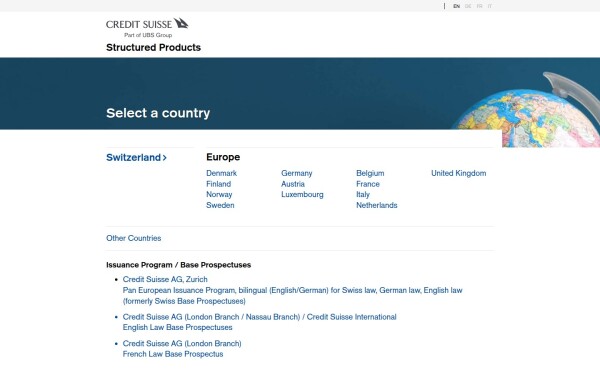Choose Austria as country
This screenshot has height=375, width=600.
(293, 184)
